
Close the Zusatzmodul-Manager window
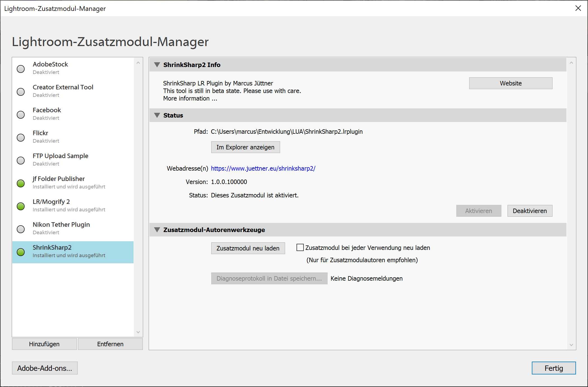click(x=578, y=8)
